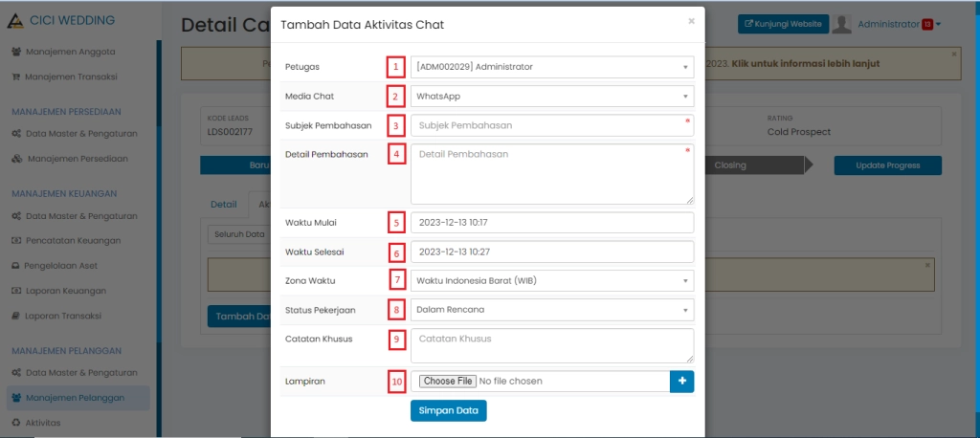The height and width of the screenshot is (438, 980).
Task: Open the Media Chat WhatsApp dropdown
Action: [x=552, y=97]
